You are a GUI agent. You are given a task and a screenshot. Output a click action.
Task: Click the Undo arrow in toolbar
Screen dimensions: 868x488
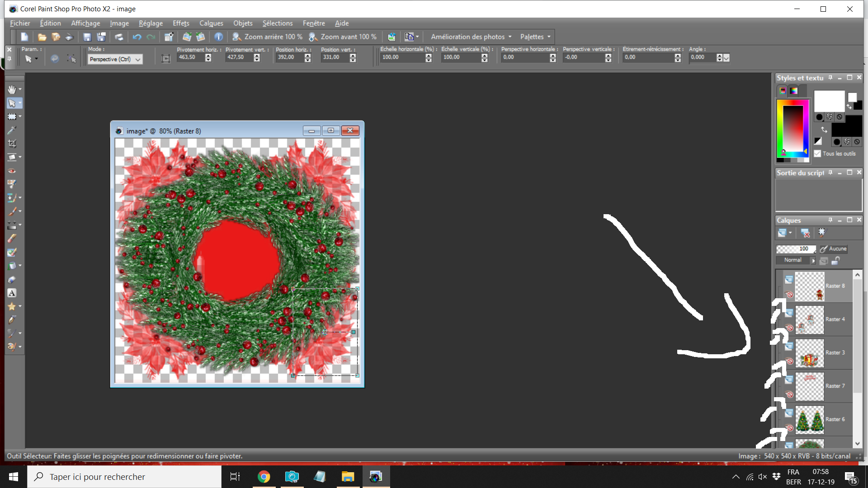tap(137, 37)
